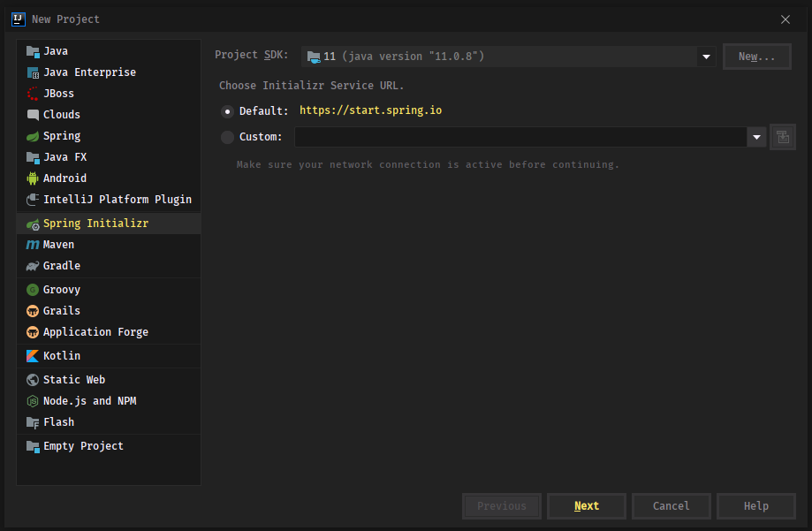812x531 pixels.
Task: Close the New Project dialog
Action: click(x=785, y=19)
